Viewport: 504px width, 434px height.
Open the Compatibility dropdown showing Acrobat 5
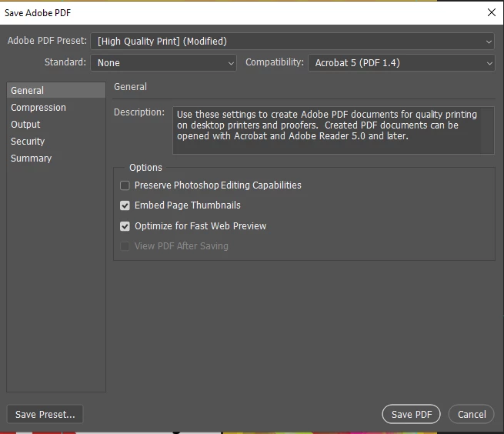(x=401, y=62)
